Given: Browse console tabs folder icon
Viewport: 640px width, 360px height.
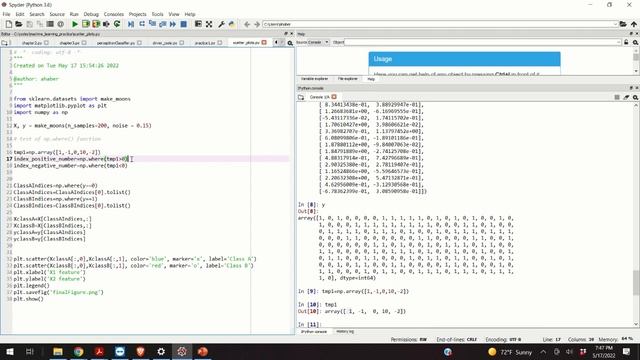Looking at the screenshot, I should point(301,97).
